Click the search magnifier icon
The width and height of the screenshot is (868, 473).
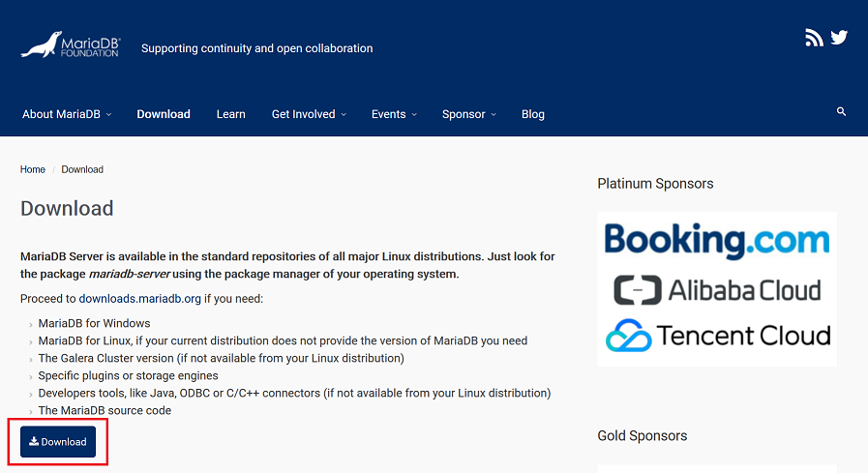842,112
